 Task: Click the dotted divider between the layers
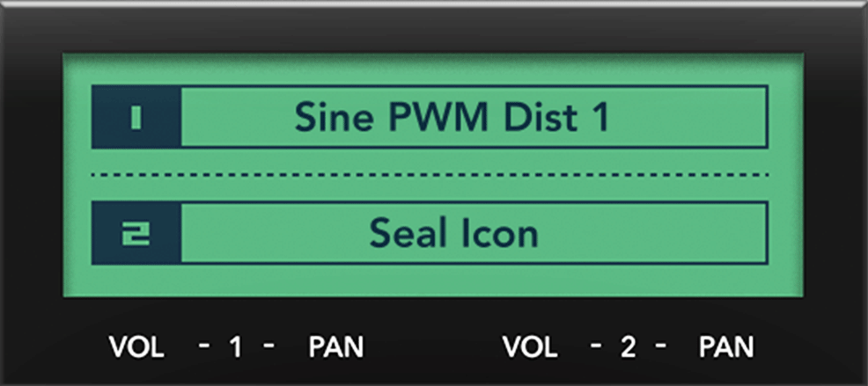point(430,175)
